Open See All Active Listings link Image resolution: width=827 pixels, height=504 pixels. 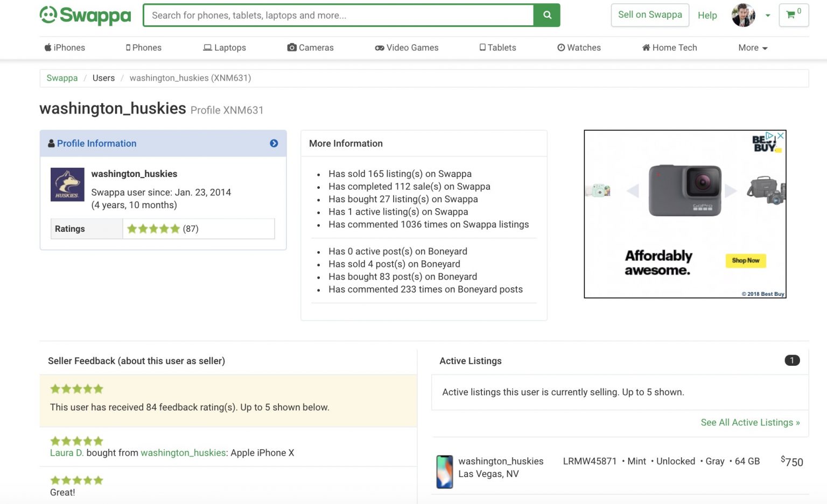point(750,422)
